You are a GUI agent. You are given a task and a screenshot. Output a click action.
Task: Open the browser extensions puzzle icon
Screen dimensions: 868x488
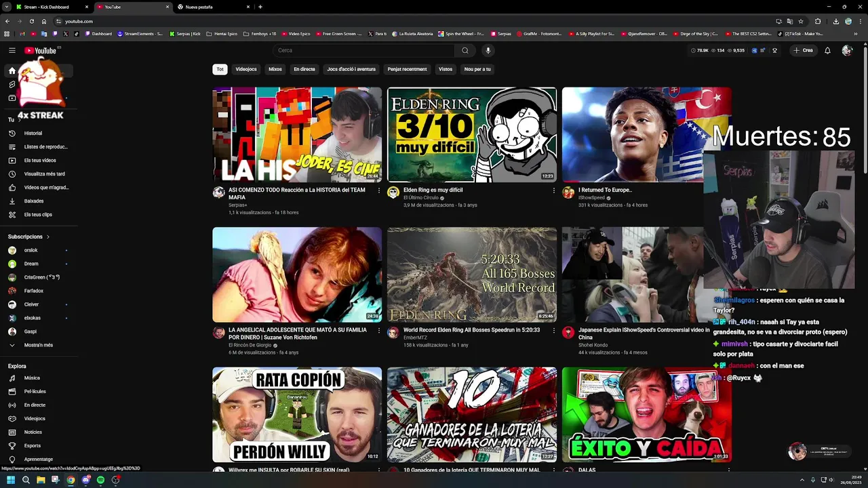tap(818, 21)
